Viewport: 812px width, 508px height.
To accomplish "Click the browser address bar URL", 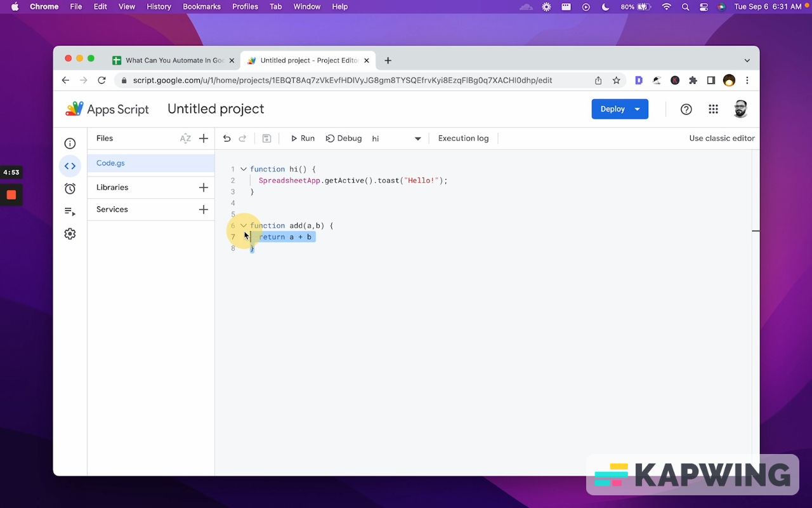I will pyautogui.click(x=343, y=81).
